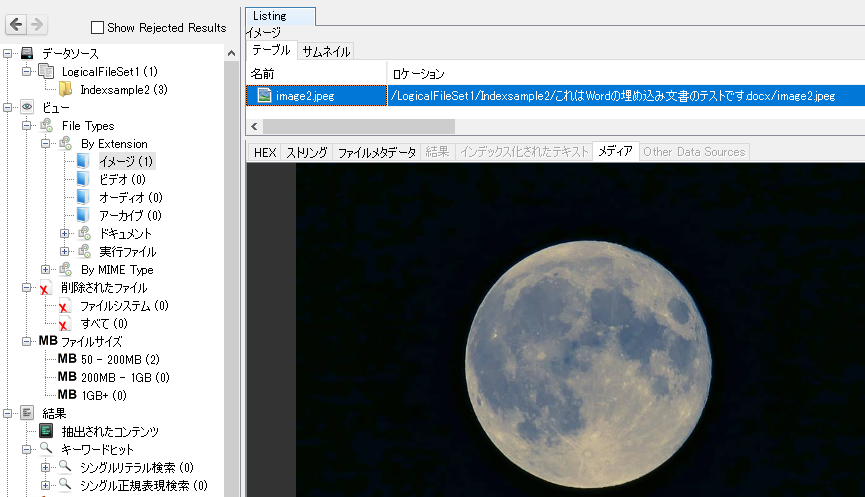Open the ファイルメタデータ tab
Image resolution: width=865 pixels, height=497 pixels.
[377, 152]
